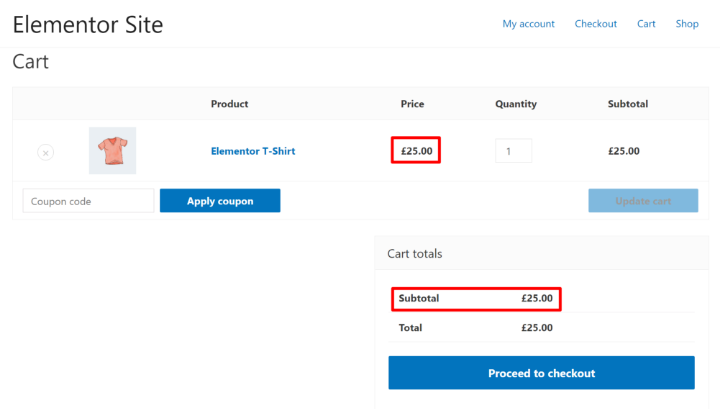
Task: Open My account in the navigation
Action: [528, 24]
